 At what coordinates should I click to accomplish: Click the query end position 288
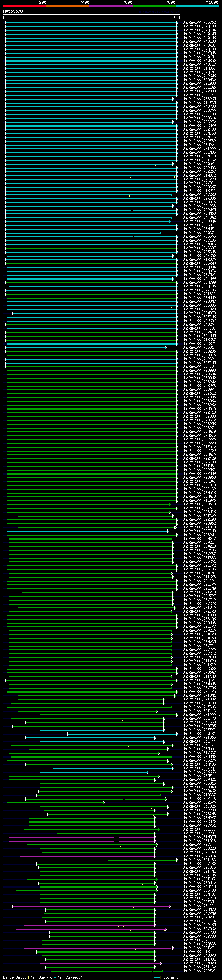(175, 17)
